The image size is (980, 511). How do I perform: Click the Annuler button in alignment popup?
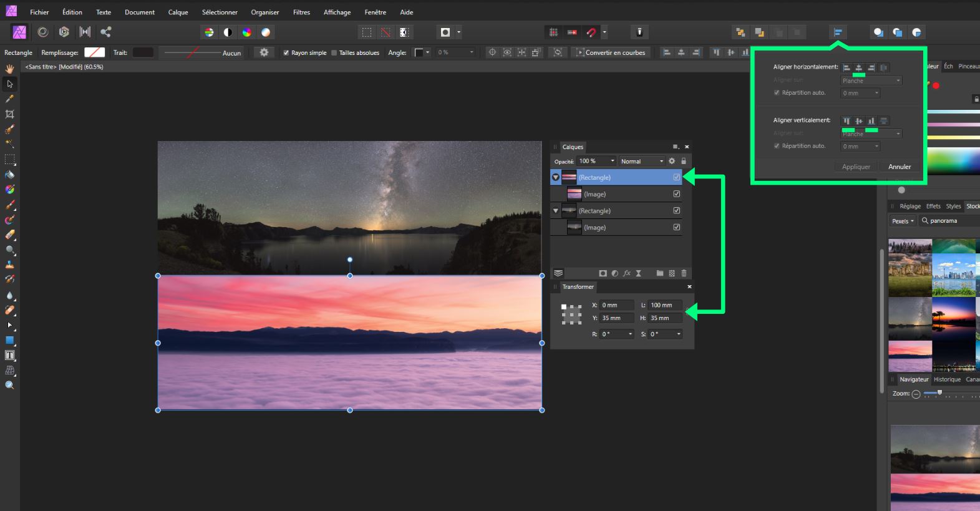pyautogui.click(x=900, y=167)
